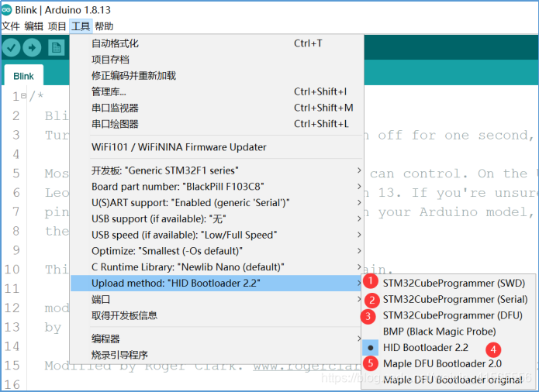Click Upload method HID Bootloader 2.2 entry
The image size is (539, 392).
(217, 284)
